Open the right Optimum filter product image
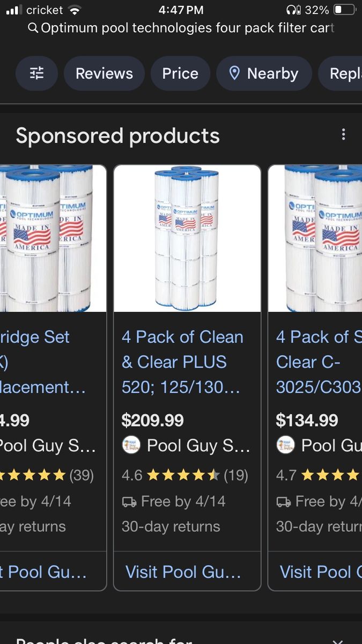Viewport: 362px width, 644px height. coord(316,238)
